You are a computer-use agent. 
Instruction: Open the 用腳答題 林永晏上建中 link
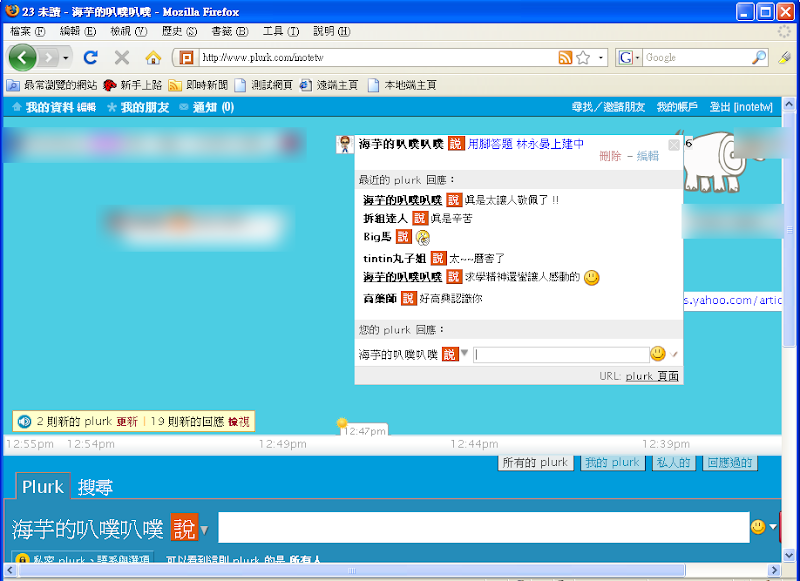point(526,144)
